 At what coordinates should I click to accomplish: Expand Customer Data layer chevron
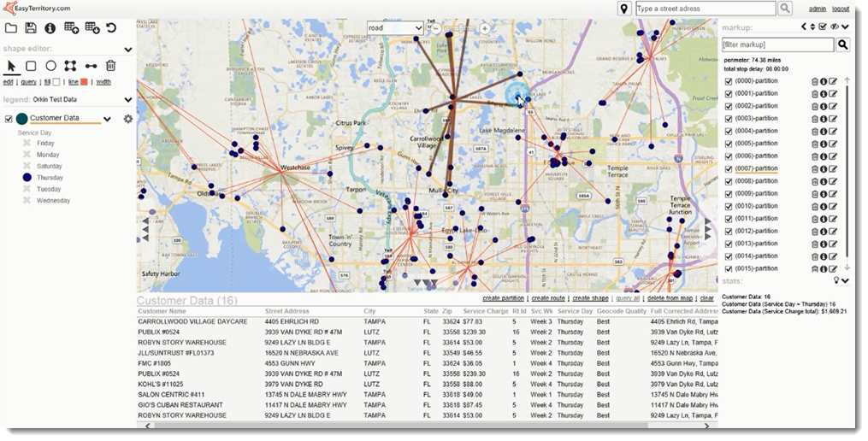(108, 119)
